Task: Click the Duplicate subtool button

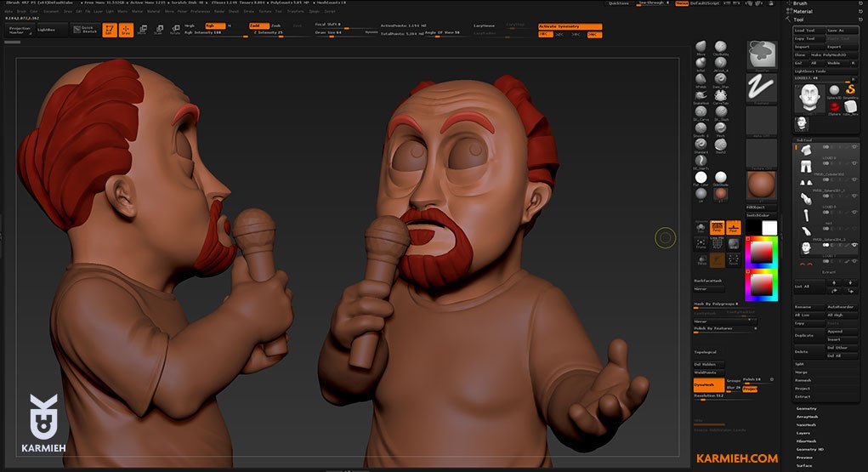Action: (808, 335)
